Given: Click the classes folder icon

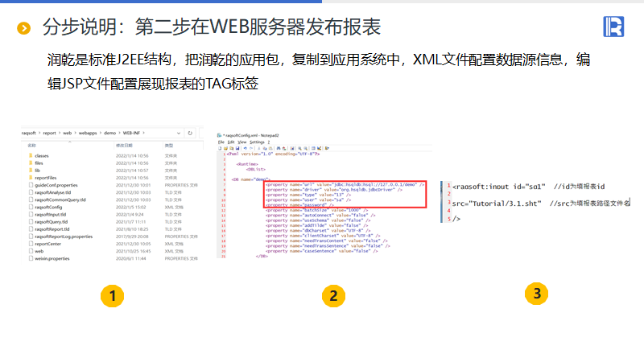Looking at the screenshot, I should point(31,155).
